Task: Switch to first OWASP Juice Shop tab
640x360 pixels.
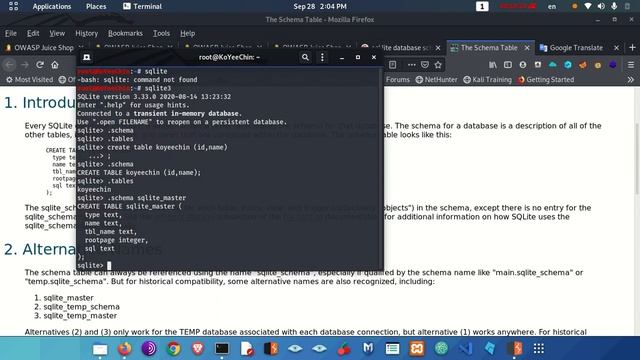Action: coord(44,48)
